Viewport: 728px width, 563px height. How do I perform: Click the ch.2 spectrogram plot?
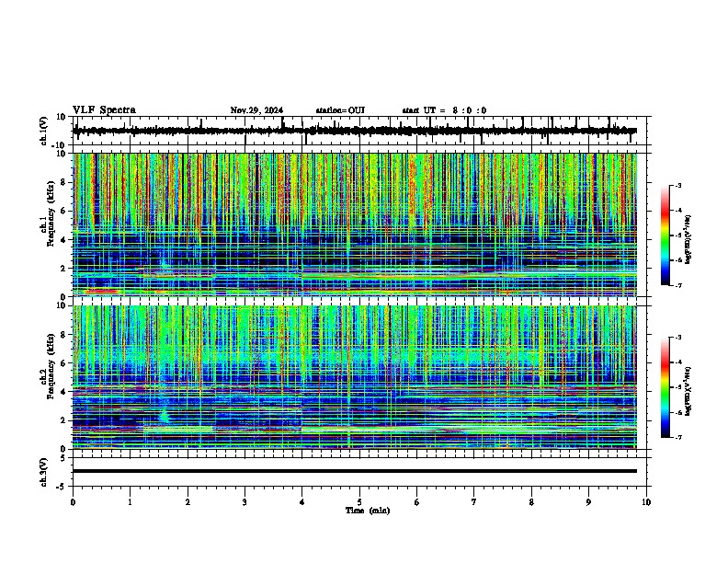pyautogui.click(x=355, y=377)
